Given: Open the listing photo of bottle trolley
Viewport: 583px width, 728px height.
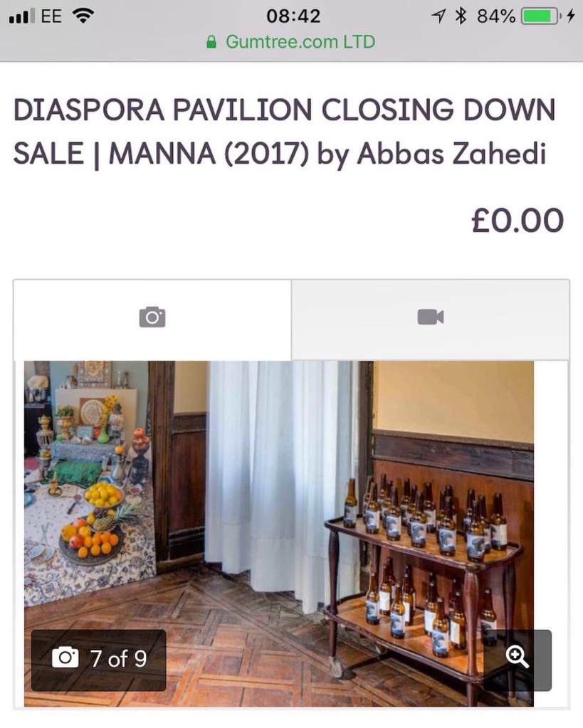Looking at the screenshot, I should coord(279,534).
